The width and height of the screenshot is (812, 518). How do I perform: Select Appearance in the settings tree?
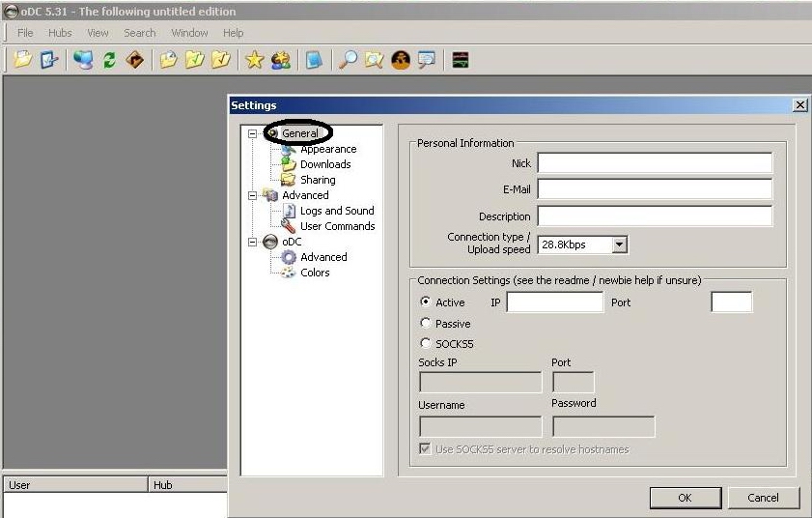pyautogui.click(x=328, y=149)
